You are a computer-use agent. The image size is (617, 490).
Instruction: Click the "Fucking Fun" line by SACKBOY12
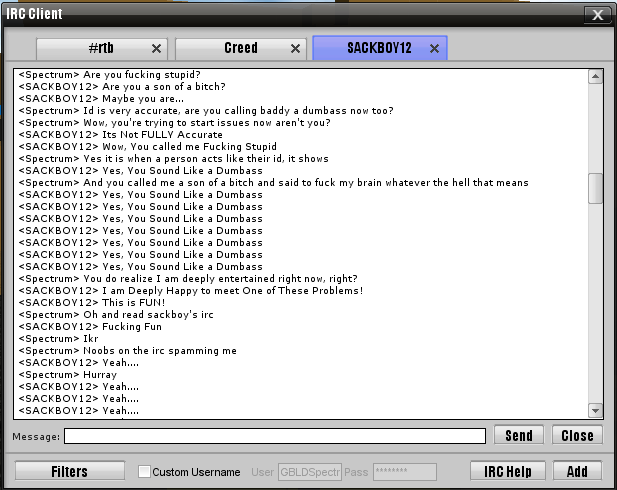click(x=90, y=327)
